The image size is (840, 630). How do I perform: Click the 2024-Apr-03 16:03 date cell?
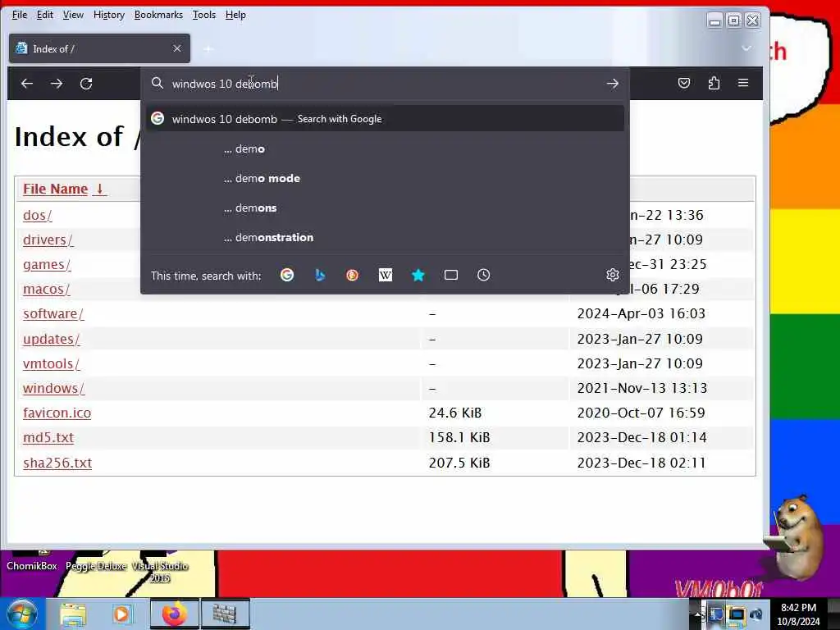coord(641,313)
